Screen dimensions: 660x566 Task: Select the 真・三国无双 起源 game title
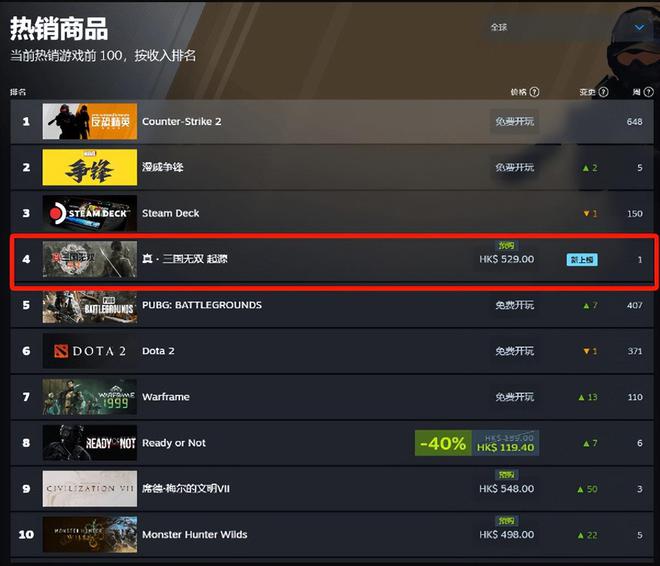pos(185,259)
